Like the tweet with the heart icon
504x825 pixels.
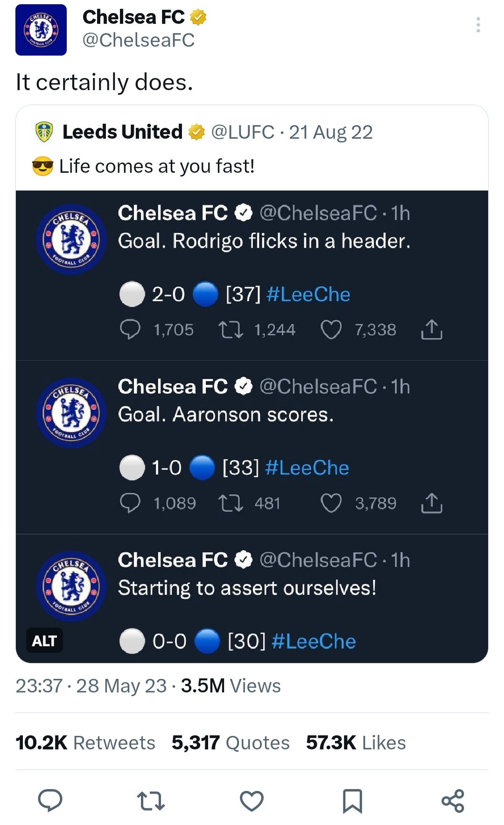(x=252, y=801)
